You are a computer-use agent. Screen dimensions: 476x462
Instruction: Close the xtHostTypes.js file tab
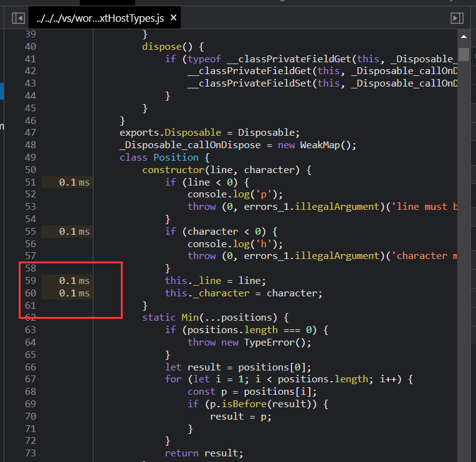click(173, 18)
